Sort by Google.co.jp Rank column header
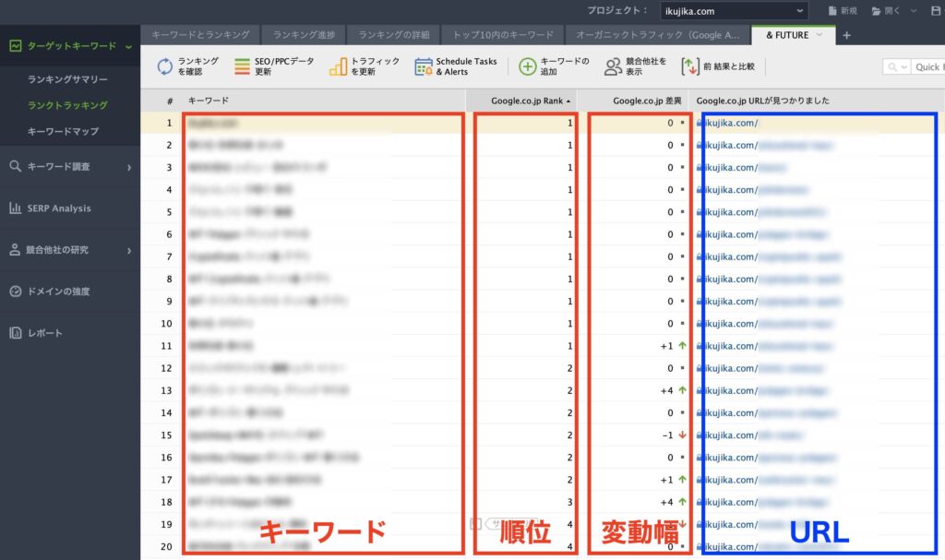Screen dimensions: 945x560 point(522,101)
